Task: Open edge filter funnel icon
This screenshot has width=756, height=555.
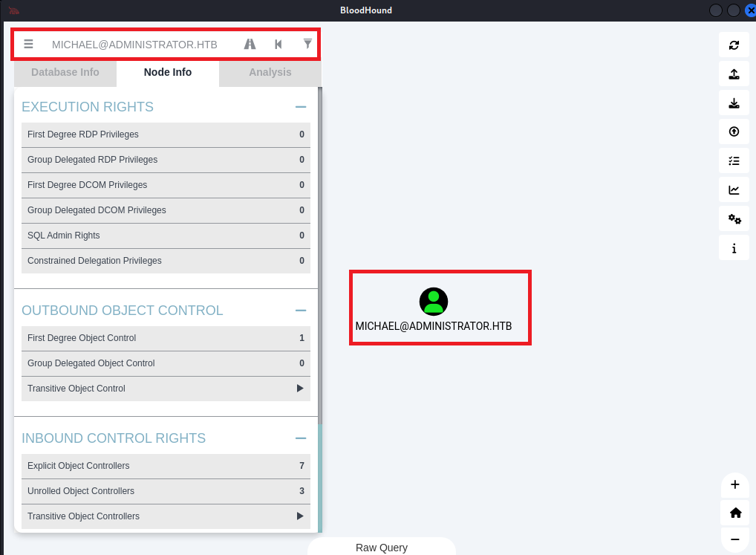Action: [x=307, y=44]
